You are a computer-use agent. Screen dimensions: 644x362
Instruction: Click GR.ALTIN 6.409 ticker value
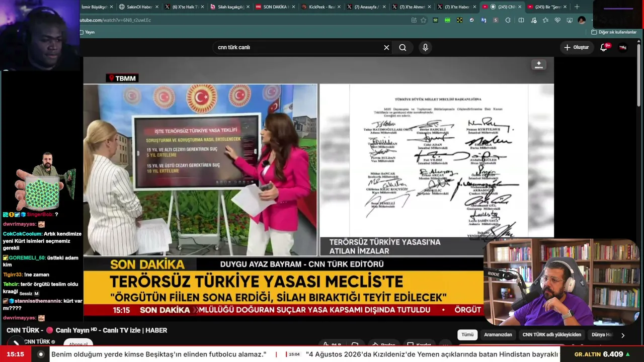[602, 354]
